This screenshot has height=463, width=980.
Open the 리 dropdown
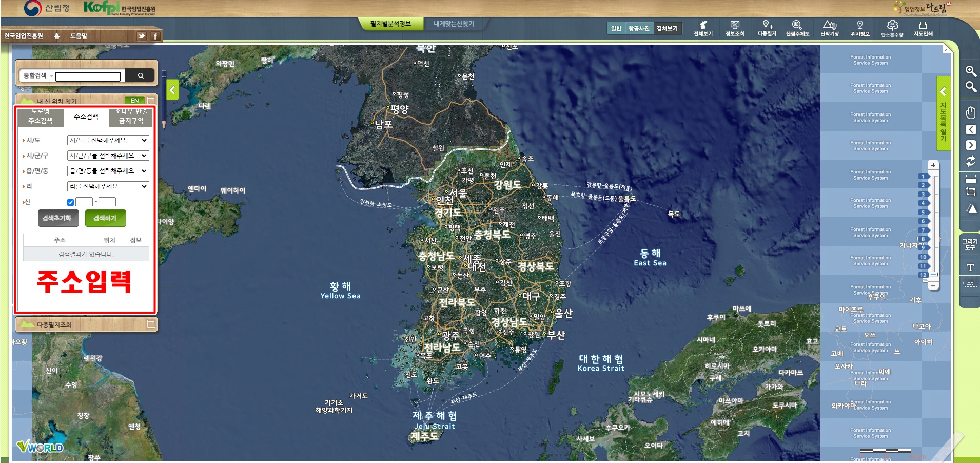coord(108,186)
